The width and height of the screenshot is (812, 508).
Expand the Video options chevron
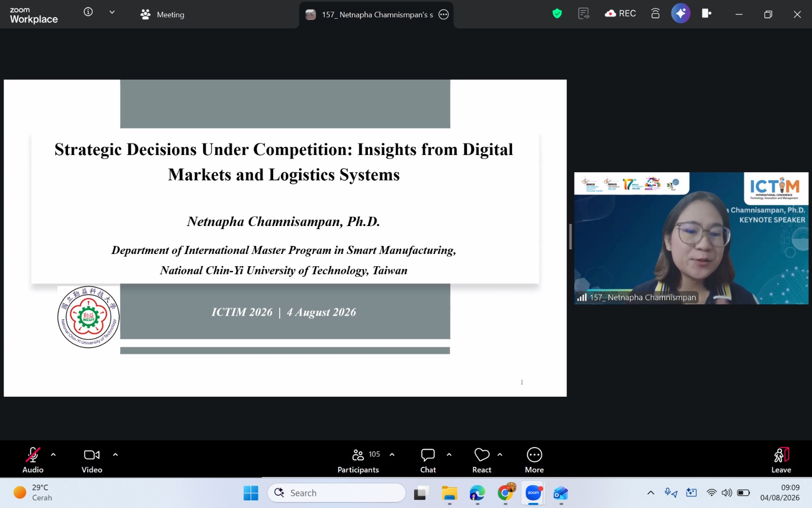pos(115,455)
